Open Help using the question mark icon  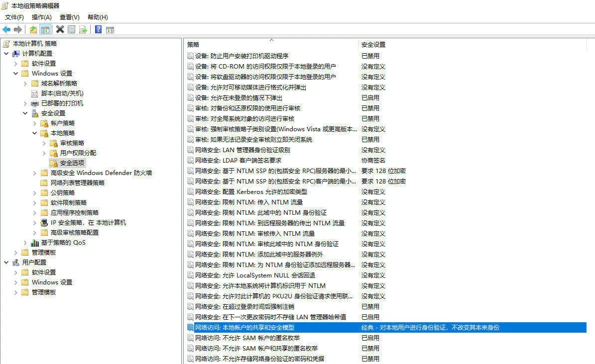pos(99,30)
